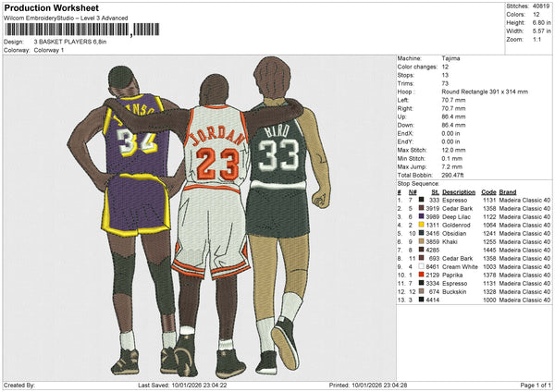Click the Khaki description text
This screenshot has width=555, height=392.
(450, 241)
